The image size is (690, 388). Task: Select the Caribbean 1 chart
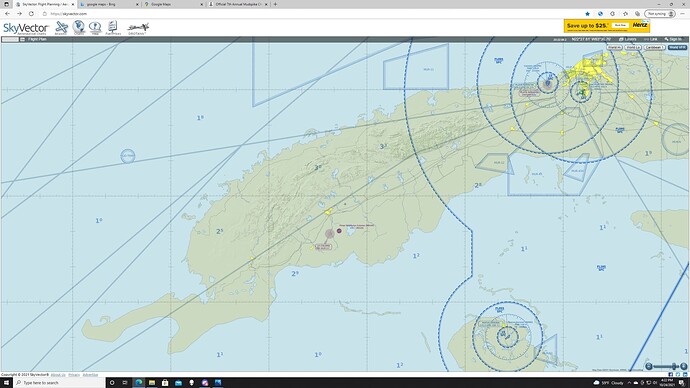click(654, 47)
